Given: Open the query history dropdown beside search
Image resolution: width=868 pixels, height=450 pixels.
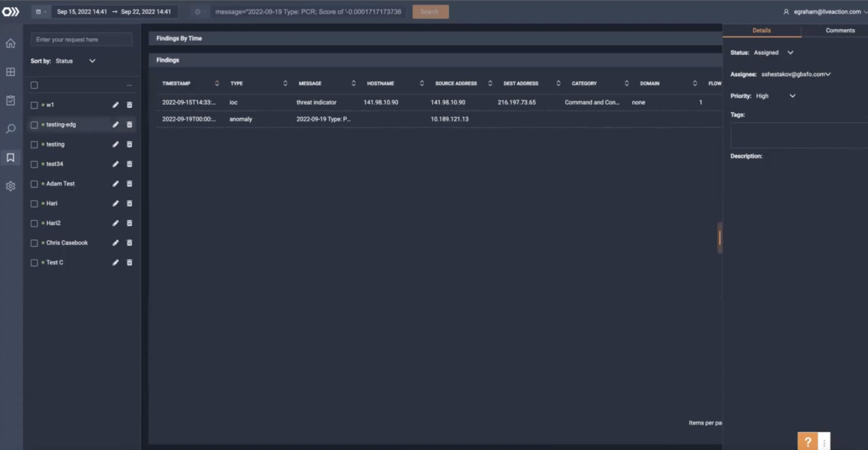Looking at the screenshot, I should [x=200, y=11].
